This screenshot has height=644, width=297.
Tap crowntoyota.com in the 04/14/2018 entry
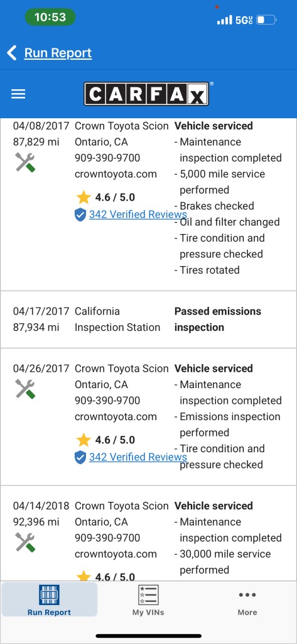(116, 553)
